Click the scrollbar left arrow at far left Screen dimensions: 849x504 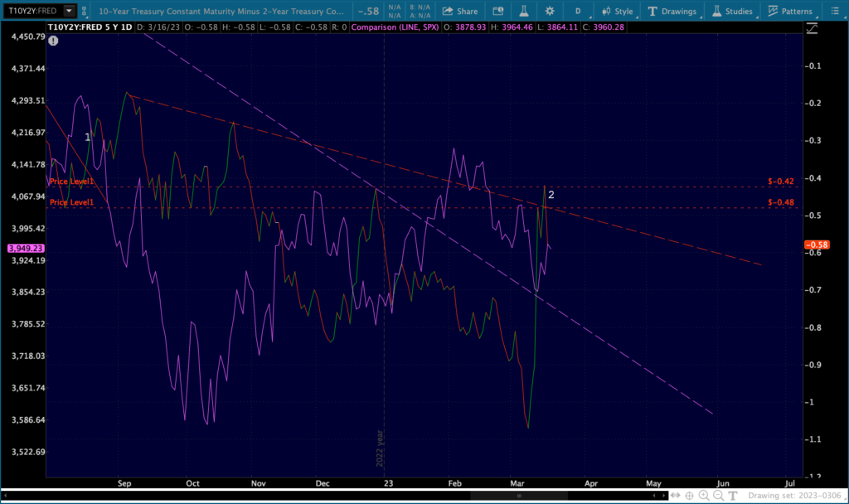point(6,496)
